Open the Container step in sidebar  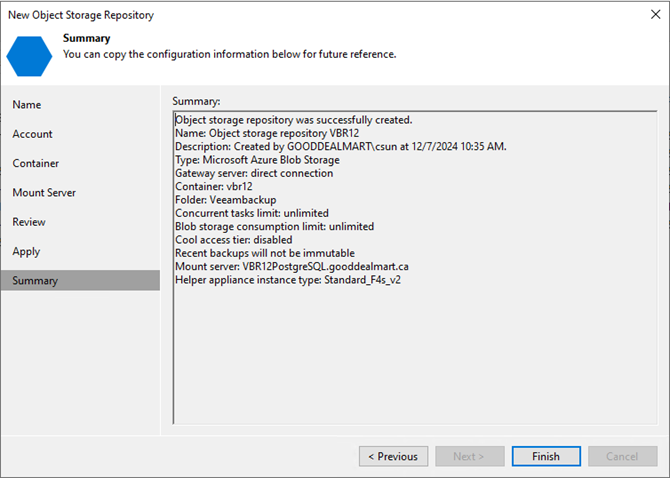click(x=35, y=163)
